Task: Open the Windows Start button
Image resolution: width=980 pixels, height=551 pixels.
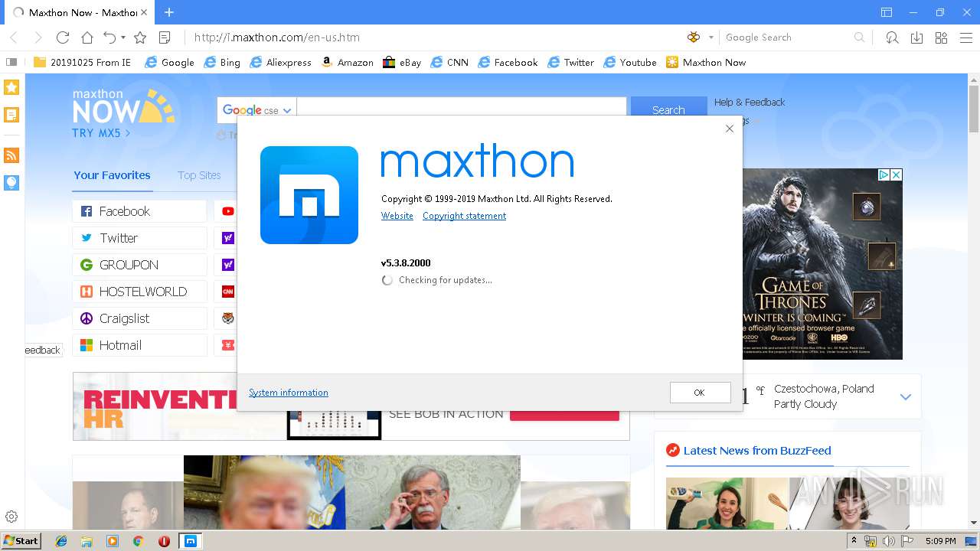Action: [x=21, y=540]
